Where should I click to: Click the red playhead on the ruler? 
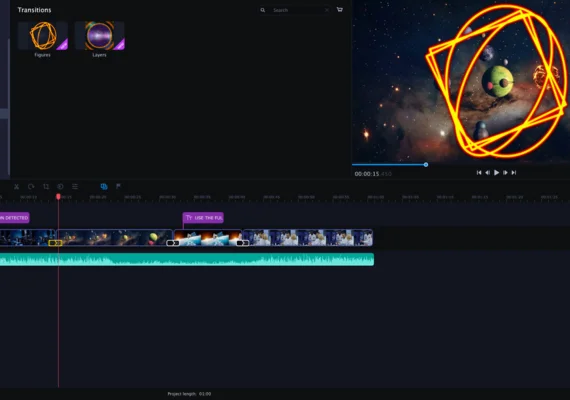coord(58,196)
